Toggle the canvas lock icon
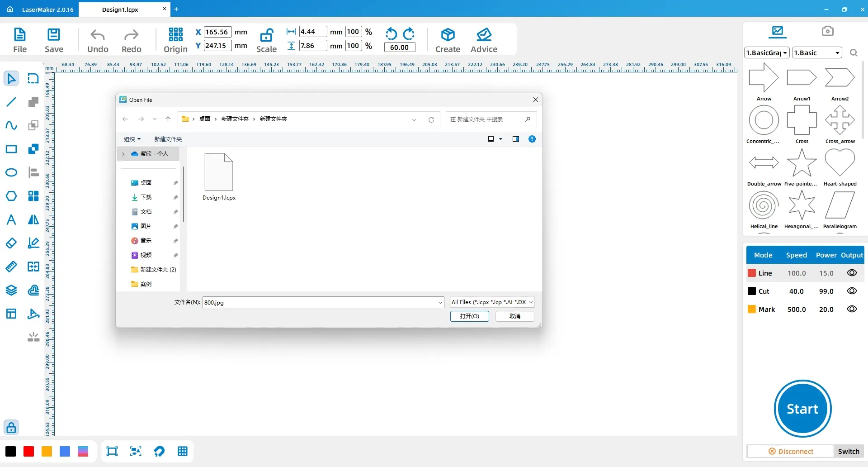Screen dimensions: 868x467 (11, 427)
